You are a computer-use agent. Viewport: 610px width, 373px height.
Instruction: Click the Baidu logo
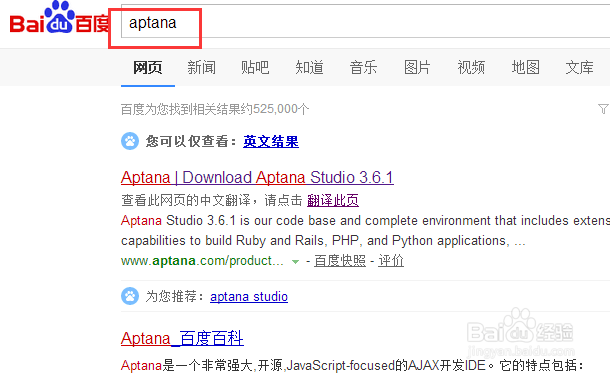coord(59,18)
